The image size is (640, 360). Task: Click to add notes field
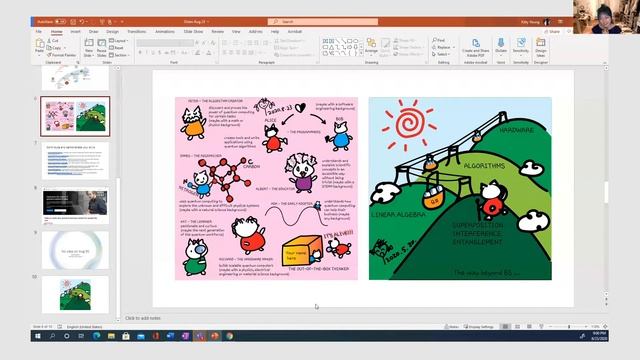point(143,318)
